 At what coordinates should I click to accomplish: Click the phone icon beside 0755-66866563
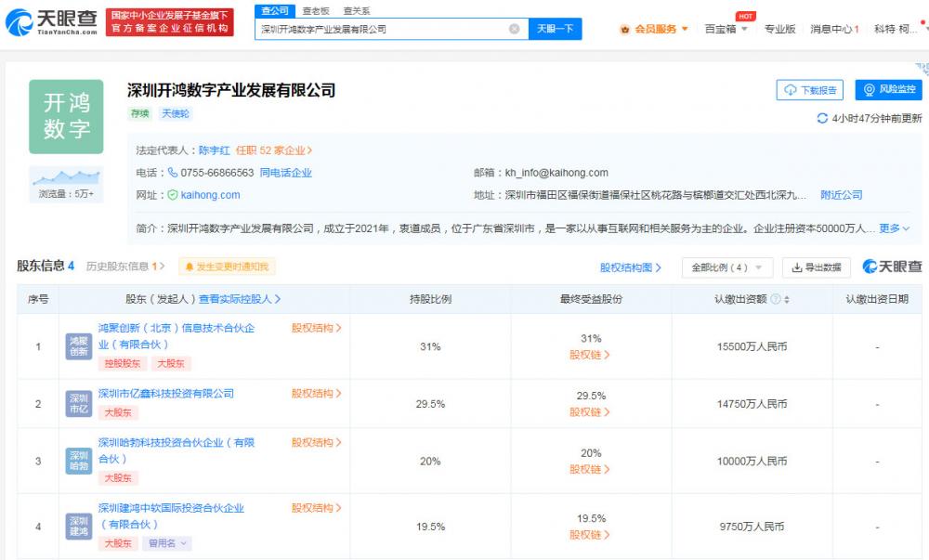pos(173,172)
